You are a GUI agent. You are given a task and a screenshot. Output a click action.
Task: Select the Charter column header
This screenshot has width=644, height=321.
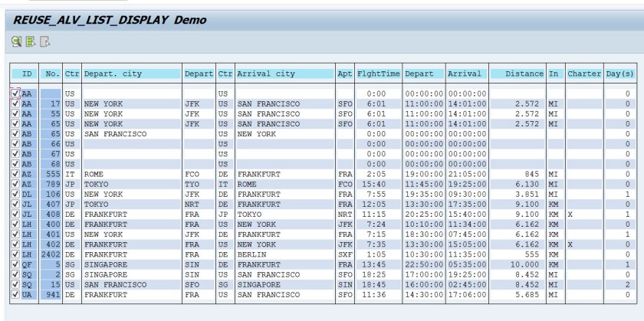click(584, 74)
